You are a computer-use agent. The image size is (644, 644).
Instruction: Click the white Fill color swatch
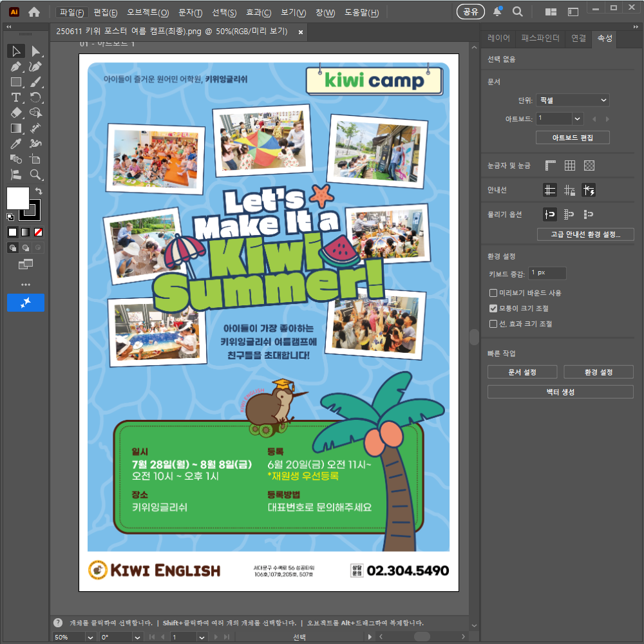click(17, 198)
